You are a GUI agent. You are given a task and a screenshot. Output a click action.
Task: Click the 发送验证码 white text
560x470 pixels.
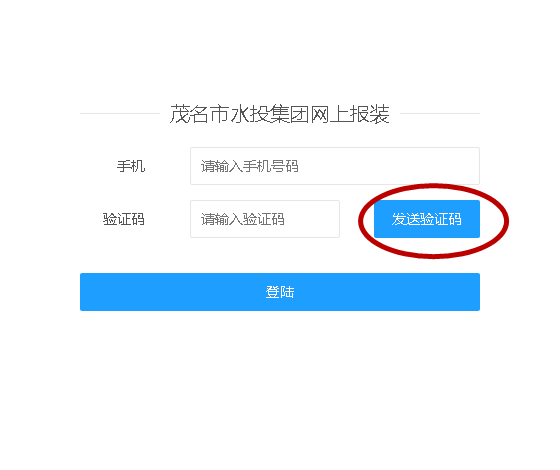coord(427,219)
